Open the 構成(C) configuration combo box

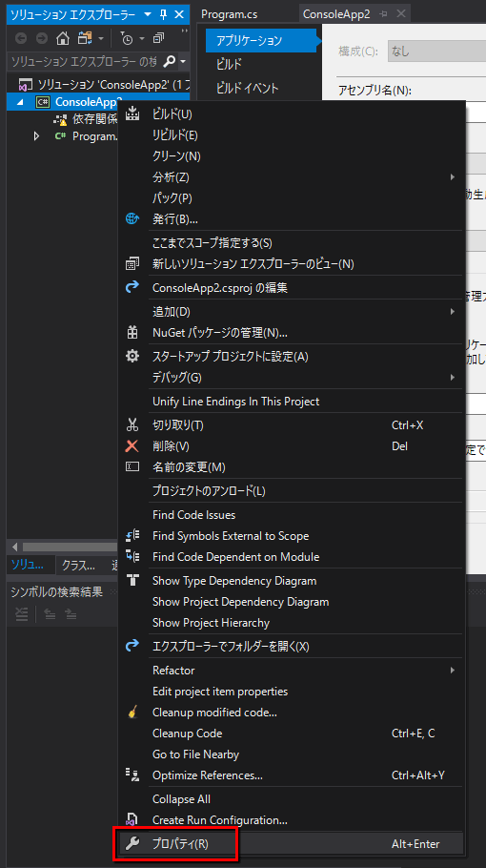[436, 51]
